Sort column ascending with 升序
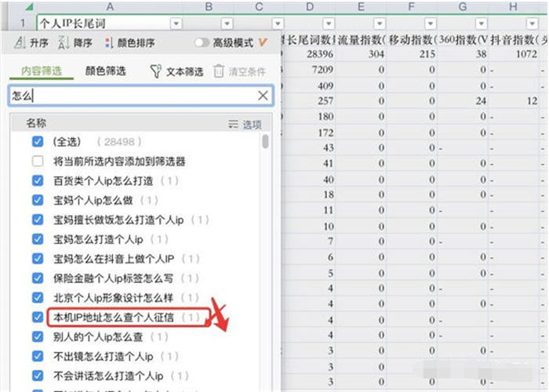The image size is (549, 392). [x=31, y=43]
